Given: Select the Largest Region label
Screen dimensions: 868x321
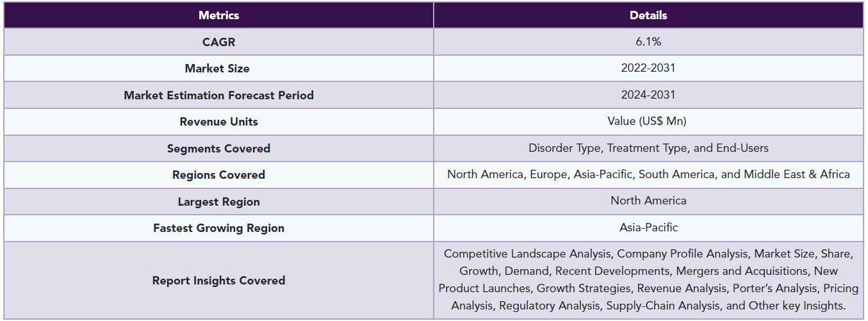Looking at the screenshot, I should tap(218, 202).
